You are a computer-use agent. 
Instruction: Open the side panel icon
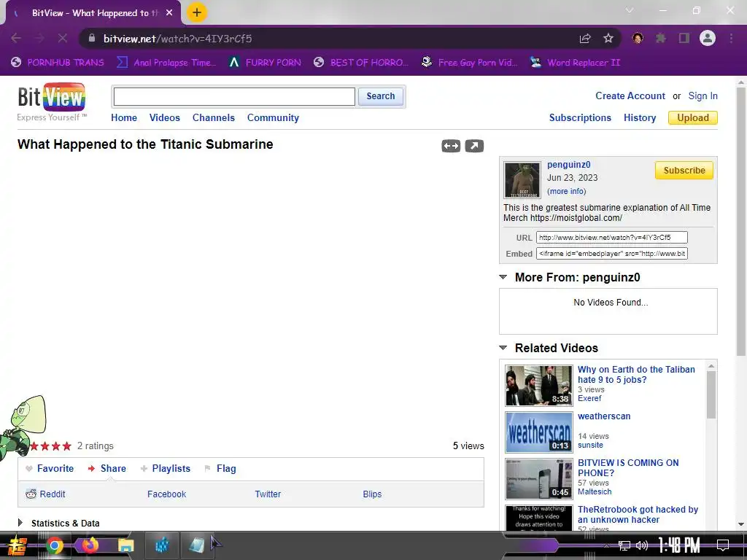click(684, 38)
